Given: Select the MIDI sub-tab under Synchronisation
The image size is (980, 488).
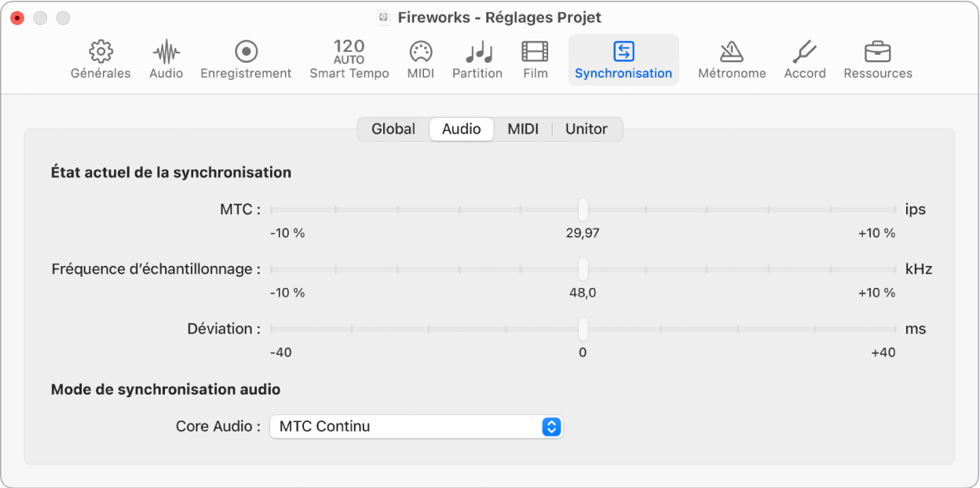Looking at the screenshot, I should tap(523, 129).
